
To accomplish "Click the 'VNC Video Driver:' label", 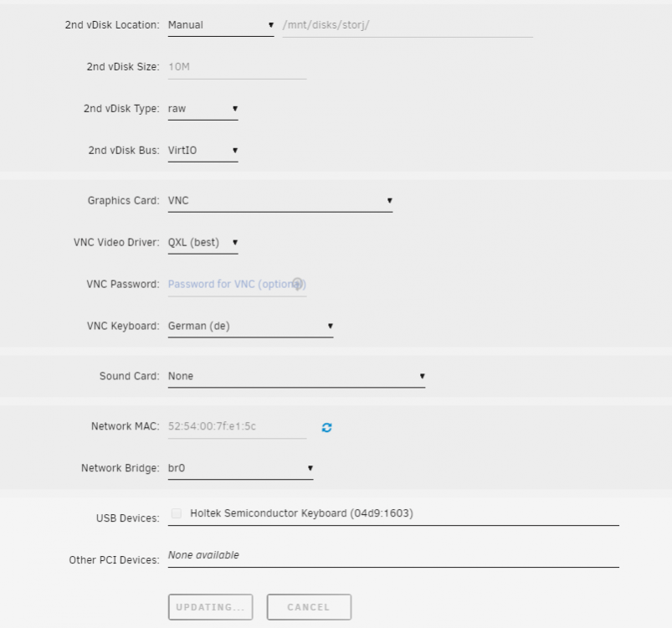I will coord(116,242).
